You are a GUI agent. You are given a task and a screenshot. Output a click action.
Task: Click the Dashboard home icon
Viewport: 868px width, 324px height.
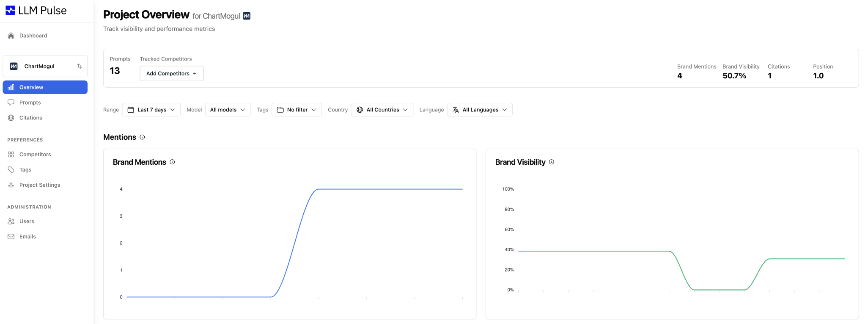[11, 36]
